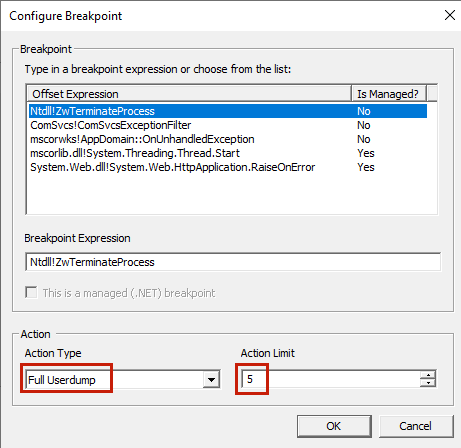Open the Action Type dropdown arrow
The width and height of the screenshot is (461, 448).
coord(211,379)
